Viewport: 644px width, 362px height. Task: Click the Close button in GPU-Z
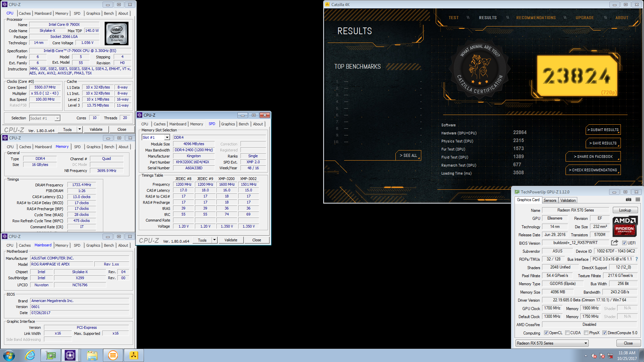point(628,343)
